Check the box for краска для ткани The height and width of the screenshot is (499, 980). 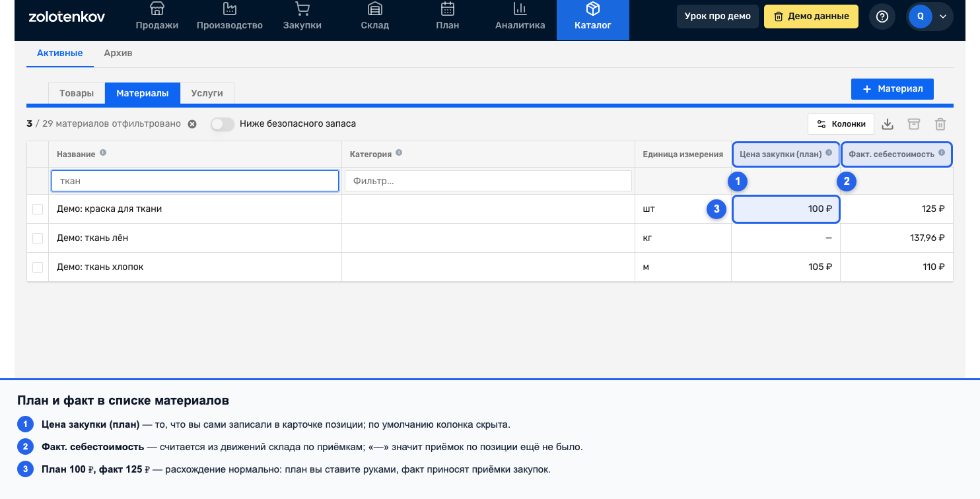38,209
